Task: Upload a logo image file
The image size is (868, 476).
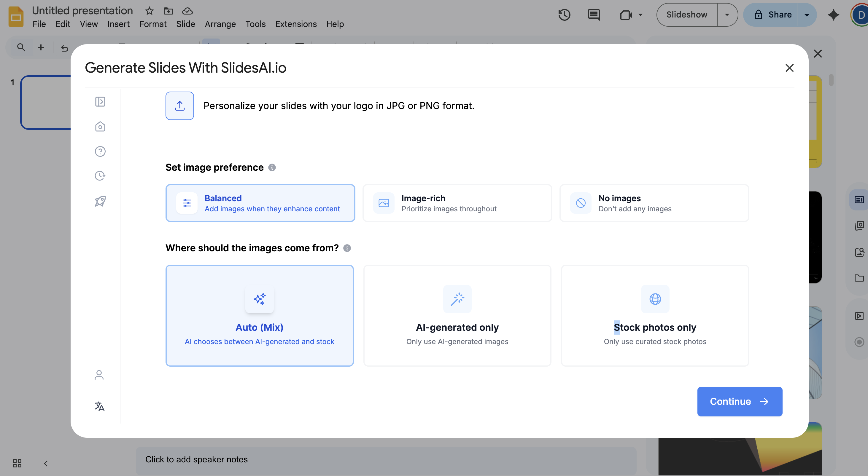Action: tap(179, 106)
